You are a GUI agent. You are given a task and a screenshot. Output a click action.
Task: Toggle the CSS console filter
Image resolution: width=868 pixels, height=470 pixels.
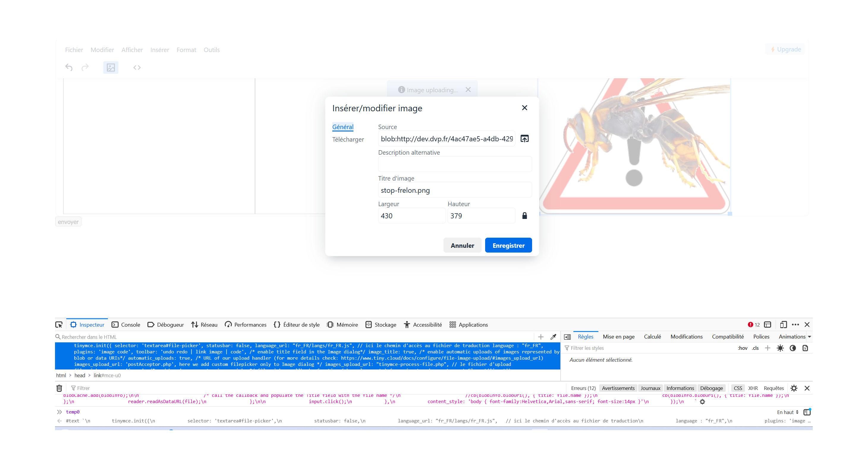[x=738, y=388]
